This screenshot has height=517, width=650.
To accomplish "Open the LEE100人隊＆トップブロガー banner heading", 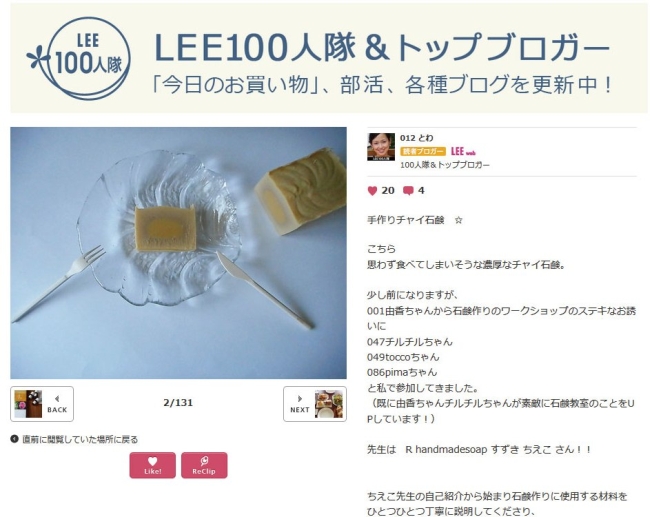I will coord(381,48).
